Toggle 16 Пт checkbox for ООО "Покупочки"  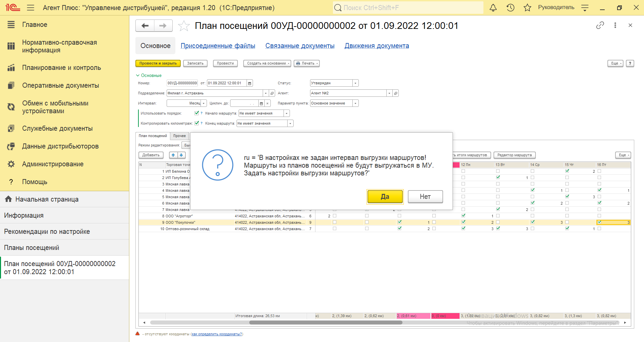click(x=599, y=222)
